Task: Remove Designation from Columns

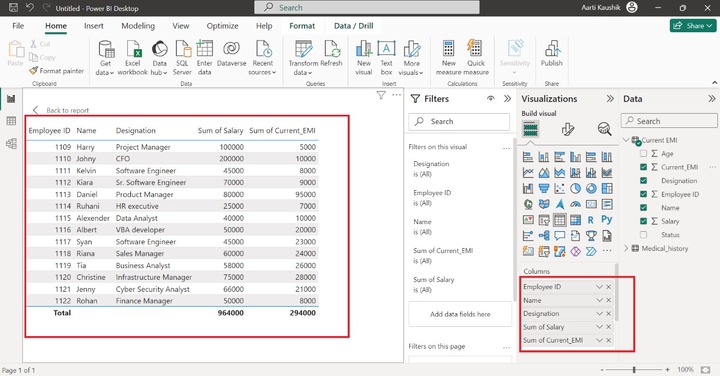Action: (608, 314)
